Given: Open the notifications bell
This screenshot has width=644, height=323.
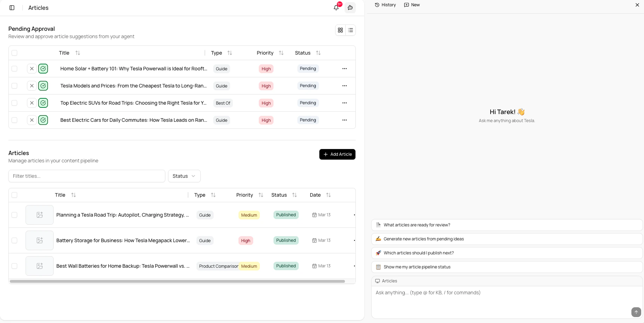Looking at the screenshot, I should [336, 8].
